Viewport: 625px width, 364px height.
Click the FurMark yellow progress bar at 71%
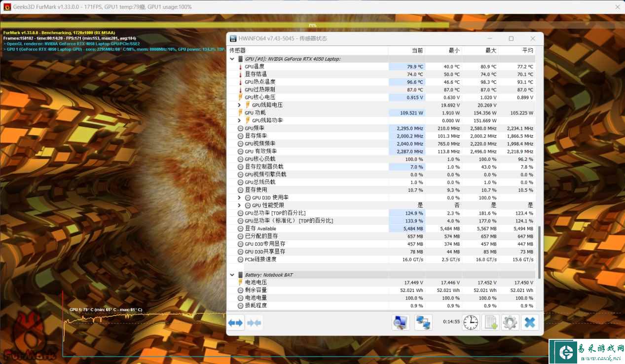click(225, 25)
